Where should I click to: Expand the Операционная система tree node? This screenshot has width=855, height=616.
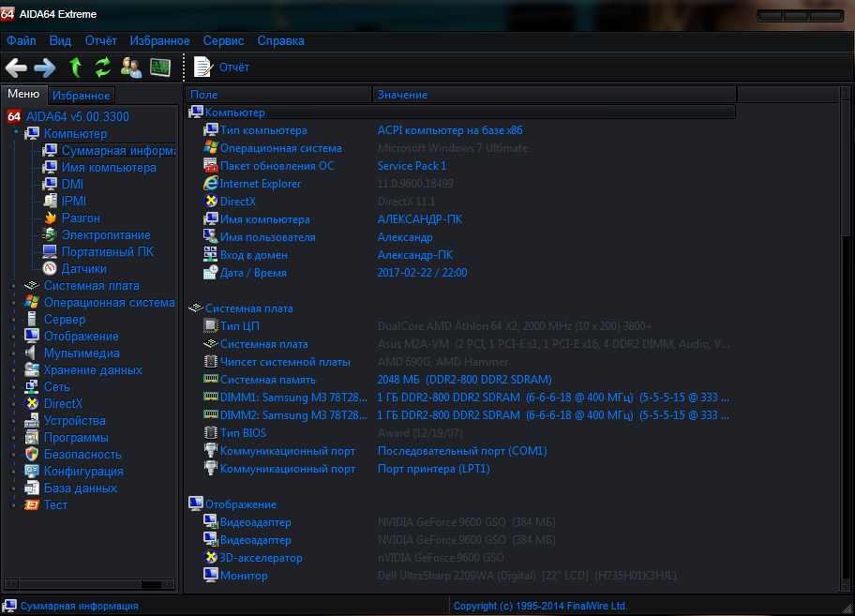14,303
